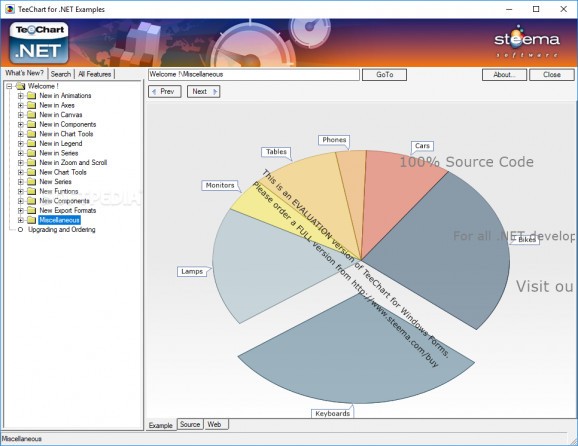This screenshot has height=446, width=578.
Task: Click the New in Animations folder icon
Action: tap(31, 96)
